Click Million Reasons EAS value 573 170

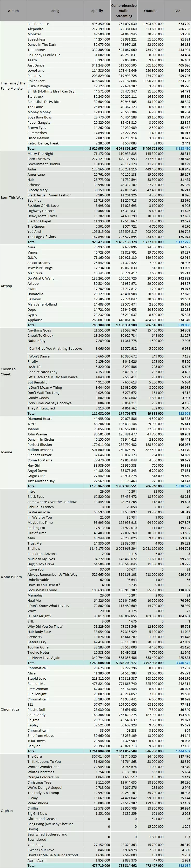click(185, 450)
